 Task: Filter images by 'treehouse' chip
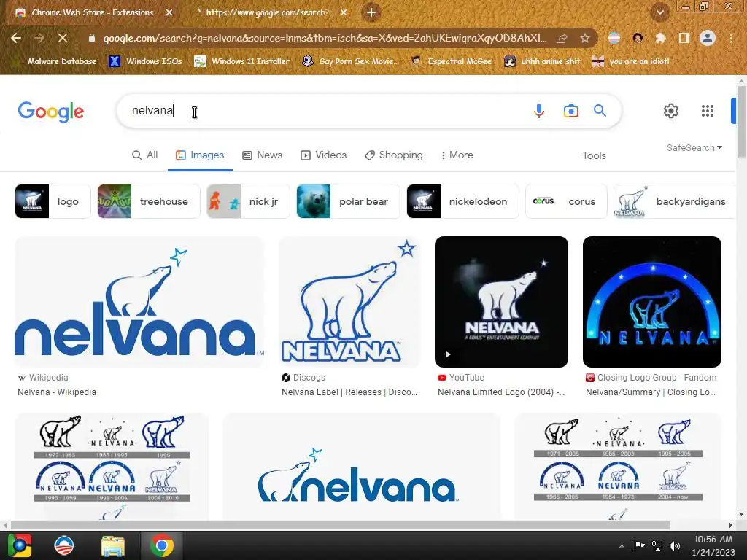coord(149,201)
